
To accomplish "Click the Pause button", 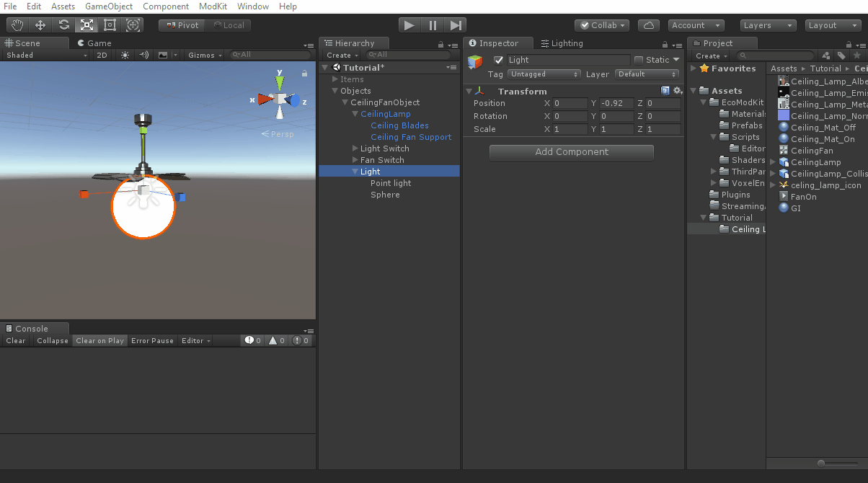I will click(433, 25).
